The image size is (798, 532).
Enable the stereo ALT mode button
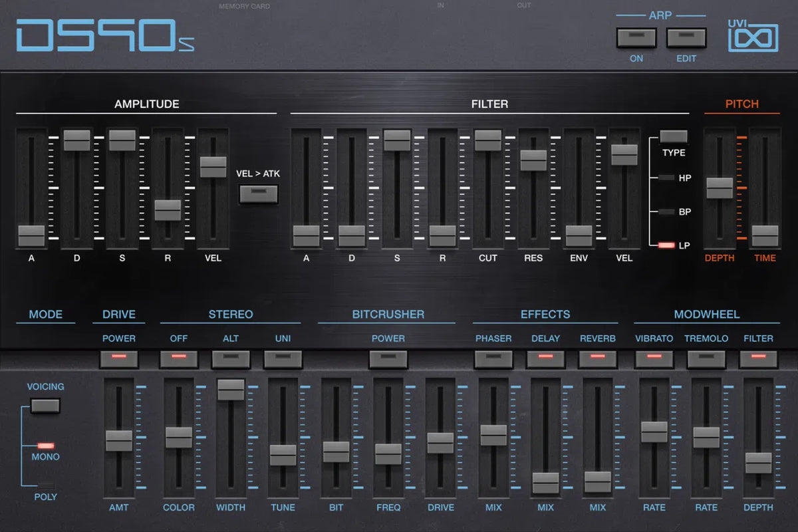click(231, 359)
